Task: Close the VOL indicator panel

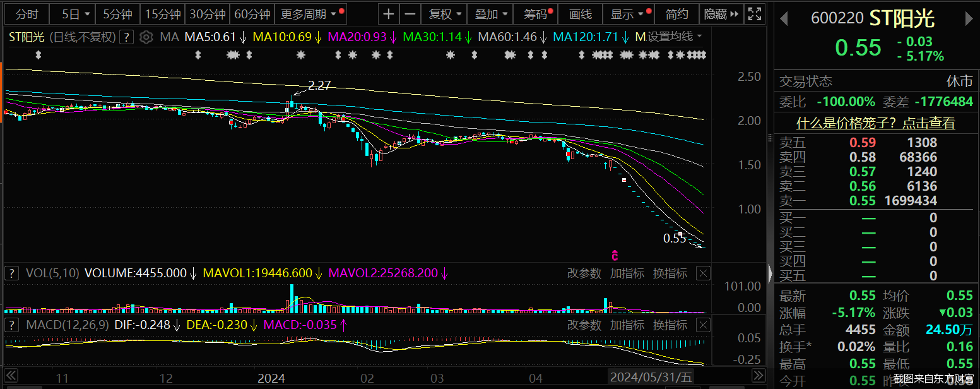Action: point(702,273)
